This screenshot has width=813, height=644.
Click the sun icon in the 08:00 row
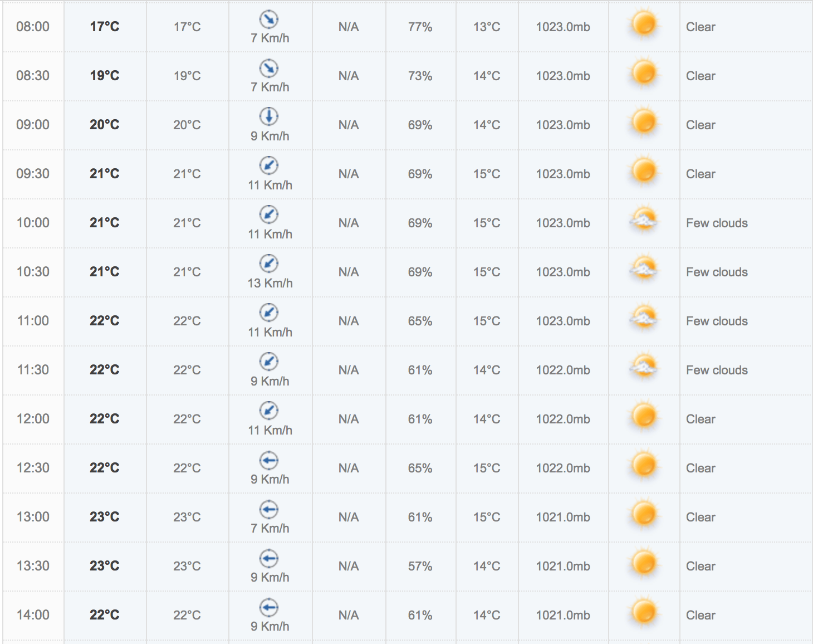click(644, 25)
